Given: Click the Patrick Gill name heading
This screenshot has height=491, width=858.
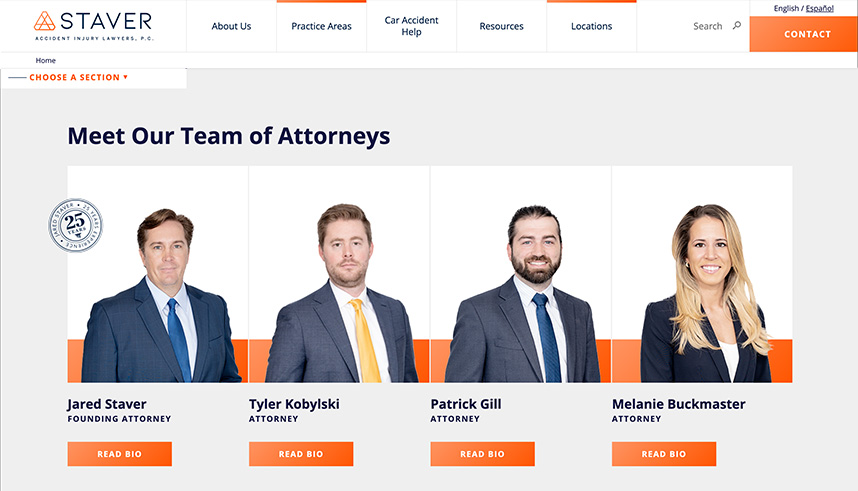Looking at the screenshot, I should [466, 404].
